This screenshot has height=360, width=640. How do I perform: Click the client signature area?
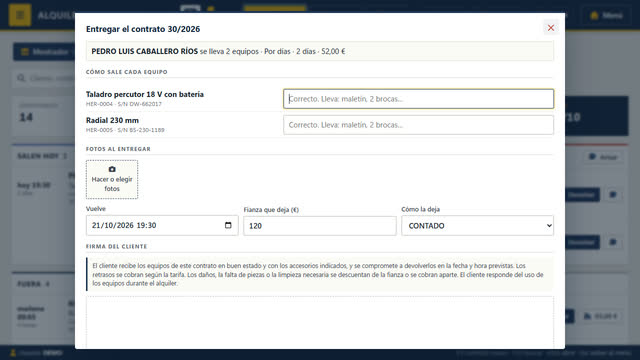(320, 322)
